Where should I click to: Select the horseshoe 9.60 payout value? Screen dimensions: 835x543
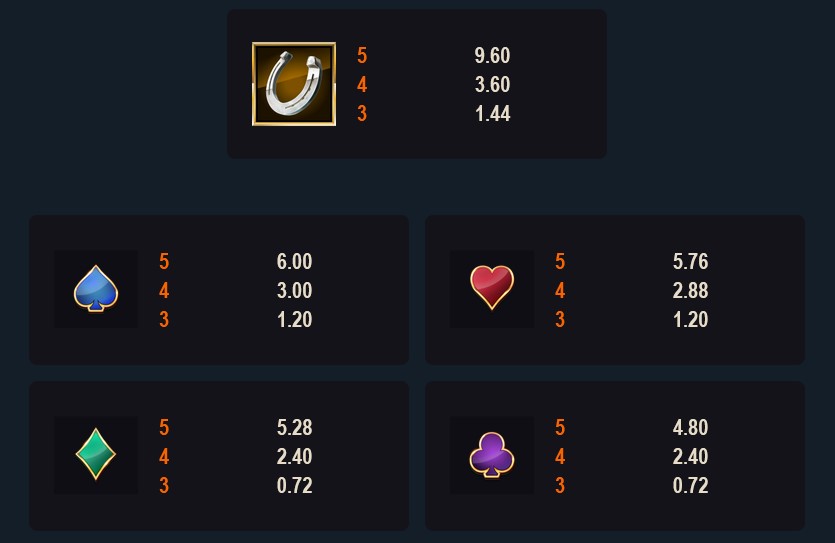pyautogui.click(x=492, y=55)
